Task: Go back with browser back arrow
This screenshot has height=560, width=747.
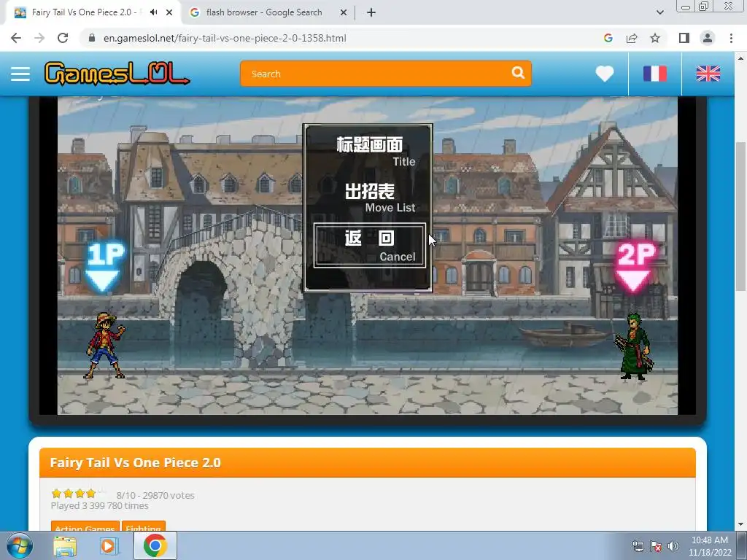Action: [16, 38]
